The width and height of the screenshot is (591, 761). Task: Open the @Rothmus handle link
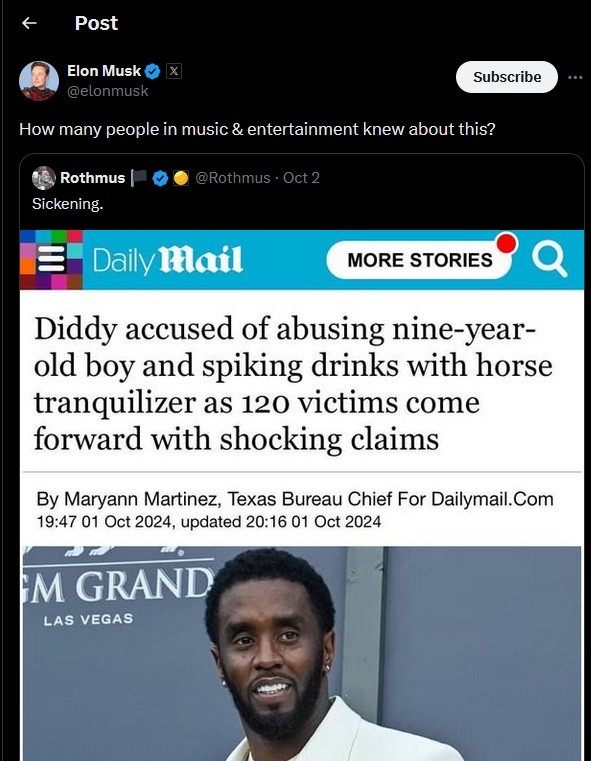(232, 178)
